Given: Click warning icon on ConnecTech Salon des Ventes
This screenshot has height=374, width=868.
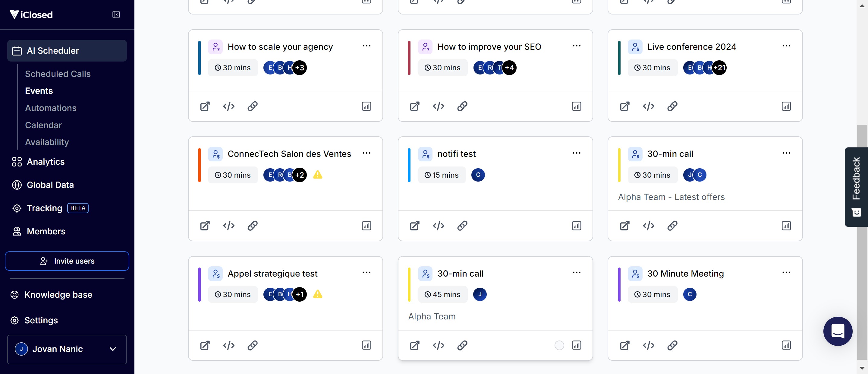Looking at the screenshot, I should tap(317, 175).
